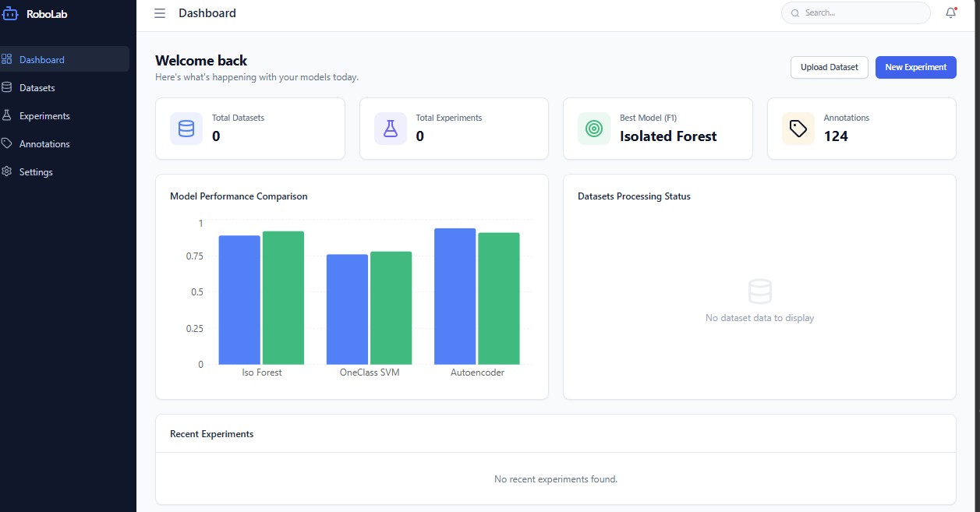980x512 pixels.
Task: Click the Annotations count 124
Action: click(x=836, y=136)
